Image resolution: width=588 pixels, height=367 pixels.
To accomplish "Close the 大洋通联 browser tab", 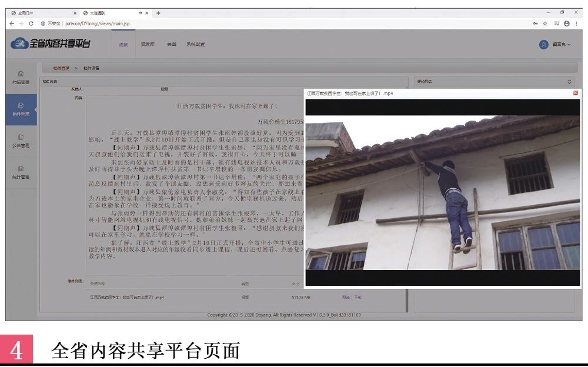I will [146, 13].
